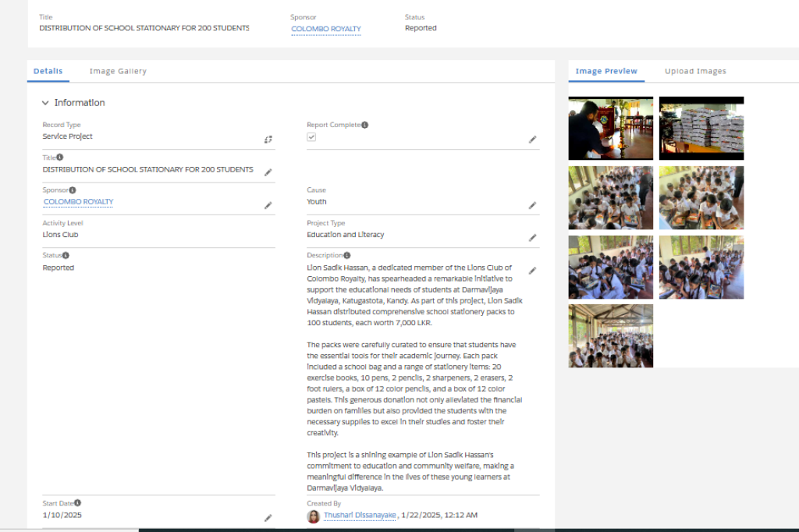This screenshot has width=799, height=532.
Task: Open Thushari Dissanayake creator profile link
Action: pyautogui.click(x=360, y=515)
